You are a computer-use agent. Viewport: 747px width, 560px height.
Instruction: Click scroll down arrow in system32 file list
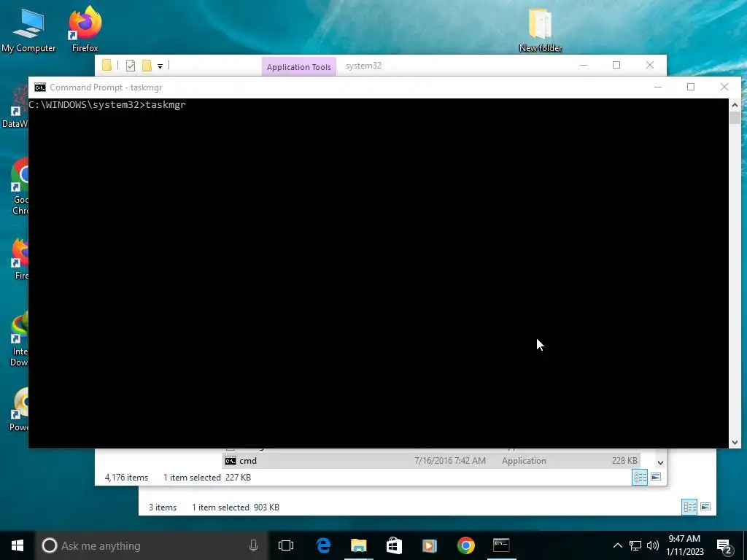tap(660, 462)
